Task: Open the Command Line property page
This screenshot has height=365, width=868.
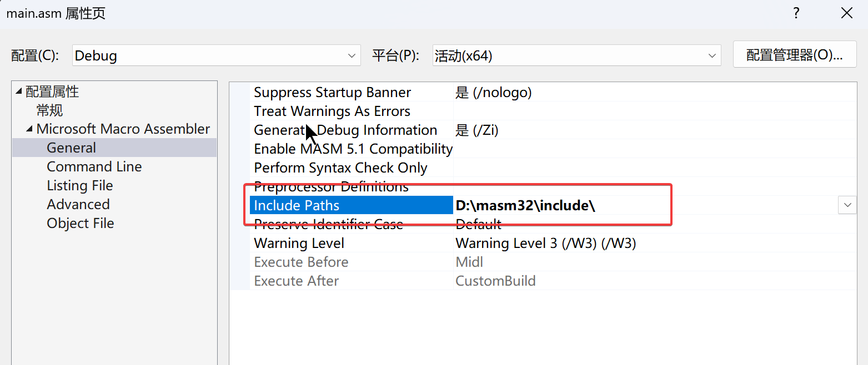Action: coord(94,167)
